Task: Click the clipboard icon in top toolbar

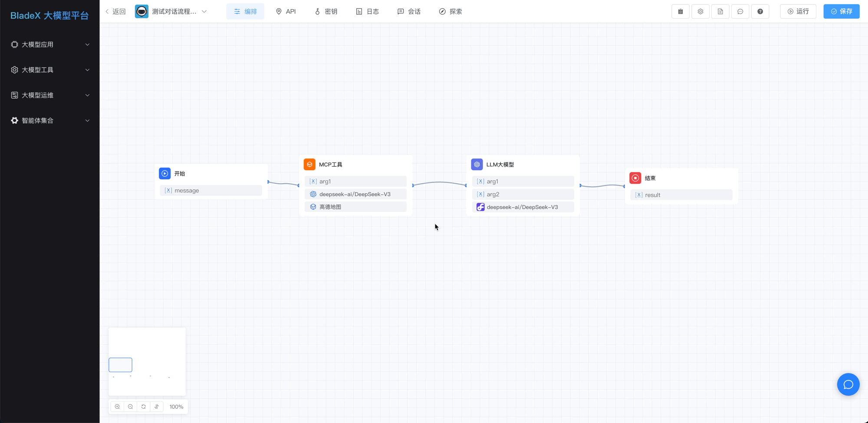Action: (680, 11)
